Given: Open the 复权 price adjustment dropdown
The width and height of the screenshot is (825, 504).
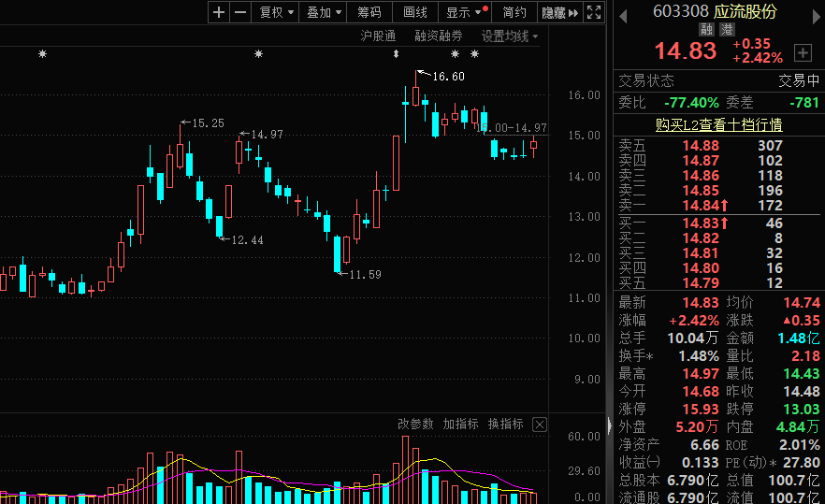Looking at the screenshot, I should click(276, 12).
